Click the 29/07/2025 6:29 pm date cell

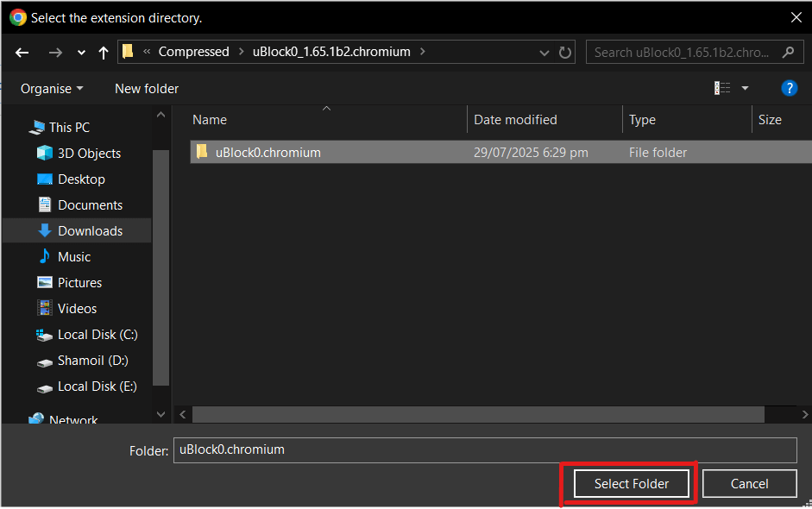(x=531, y=152)
